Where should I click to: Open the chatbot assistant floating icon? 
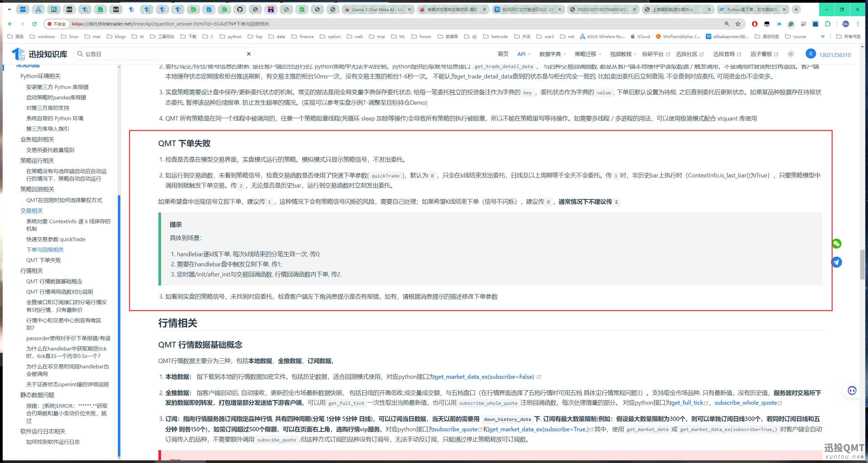pyautogui.click(x=852, y=391)
